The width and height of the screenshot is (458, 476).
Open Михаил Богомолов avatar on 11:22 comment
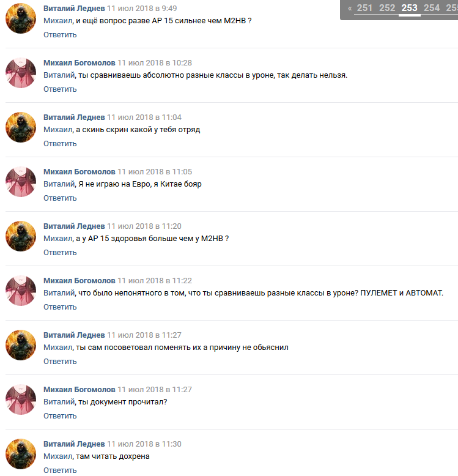point(21,291)
